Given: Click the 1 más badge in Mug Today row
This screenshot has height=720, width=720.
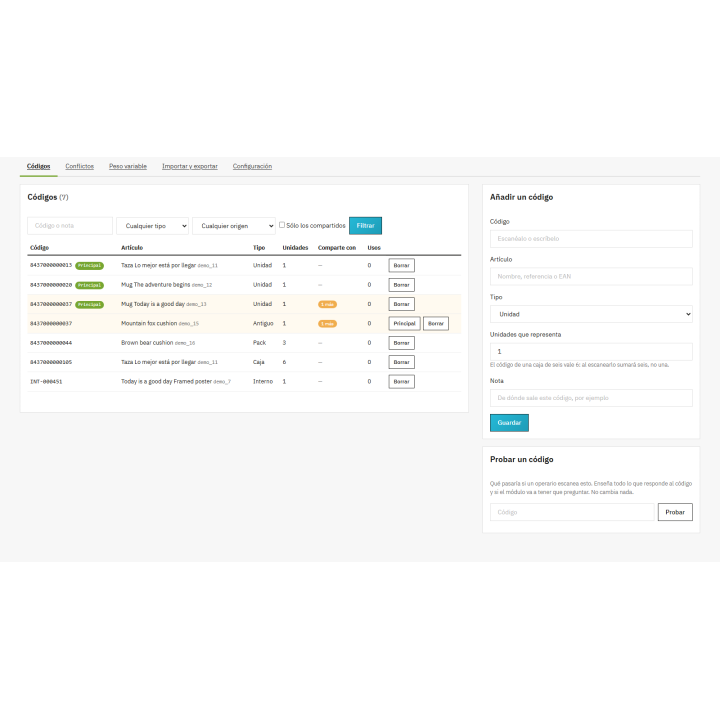Looking at the screenshot, I should pos(327,304).
